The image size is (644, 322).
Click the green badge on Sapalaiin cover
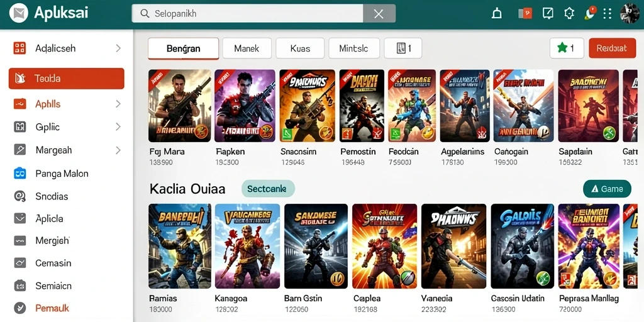[608, 133]
